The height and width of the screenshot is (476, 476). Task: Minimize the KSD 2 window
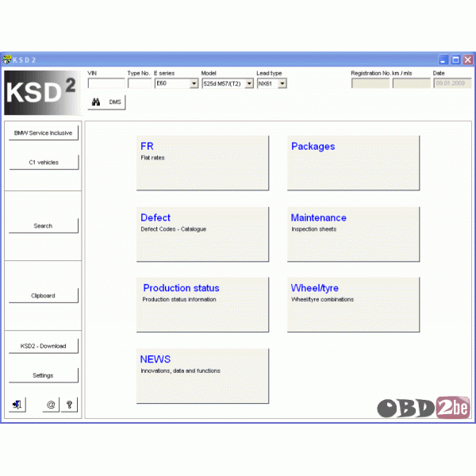tap(443, 59)
